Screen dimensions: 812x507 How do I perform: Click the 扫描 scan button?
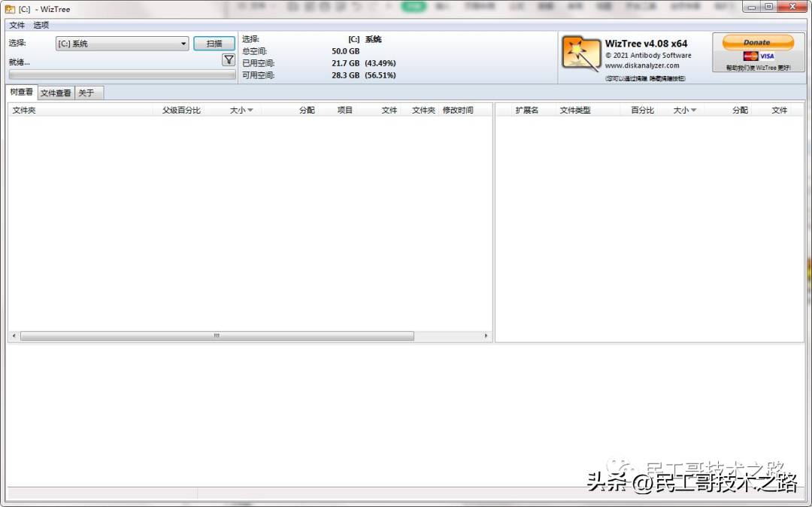214,44
